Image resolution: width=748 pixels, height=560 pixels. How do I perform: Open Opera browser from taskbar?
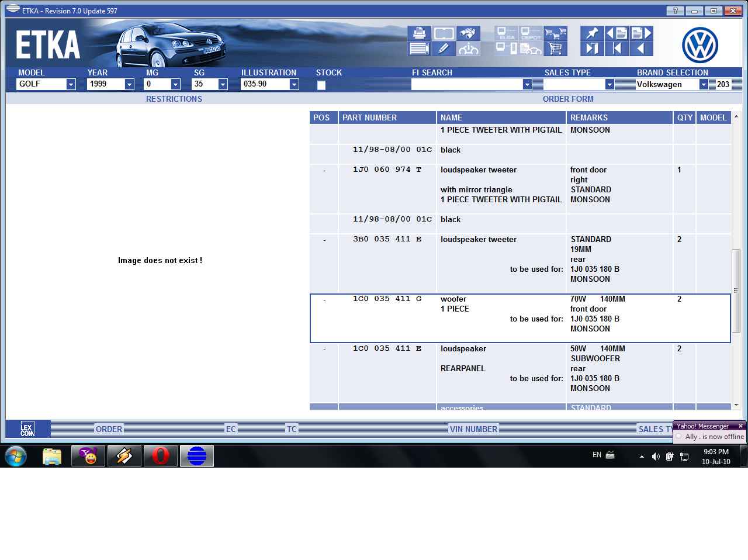[x=161, y=456]
